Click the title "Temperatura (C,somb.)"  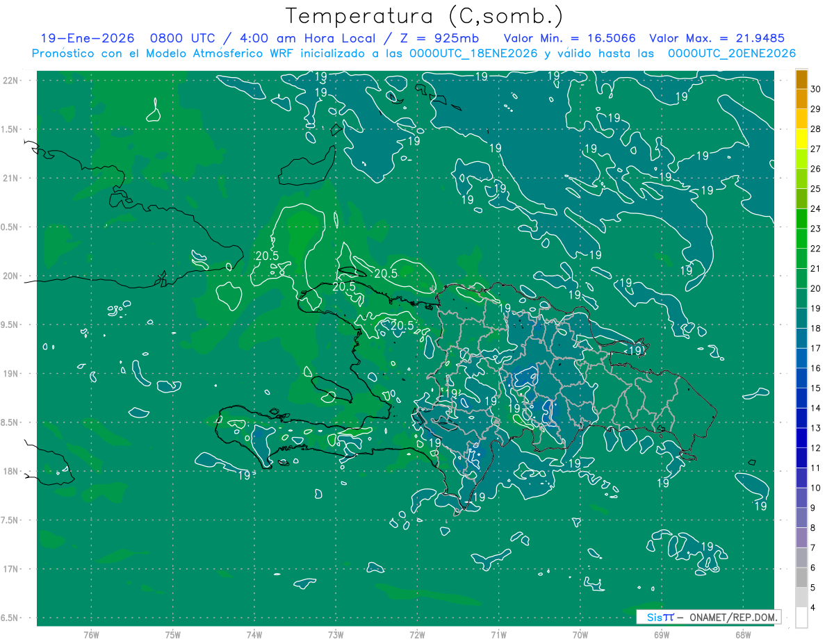coord(424,16)
